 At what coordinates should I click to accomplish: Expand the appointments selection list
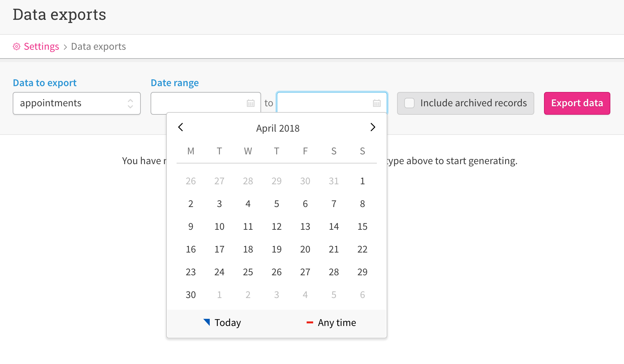point(76,103)
